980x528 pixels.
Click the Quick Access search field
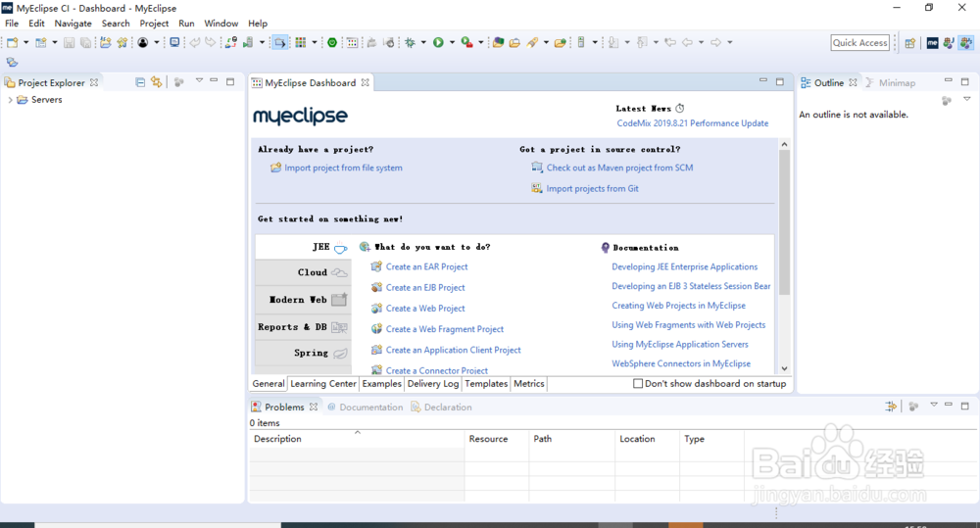(x=860, y=42)
